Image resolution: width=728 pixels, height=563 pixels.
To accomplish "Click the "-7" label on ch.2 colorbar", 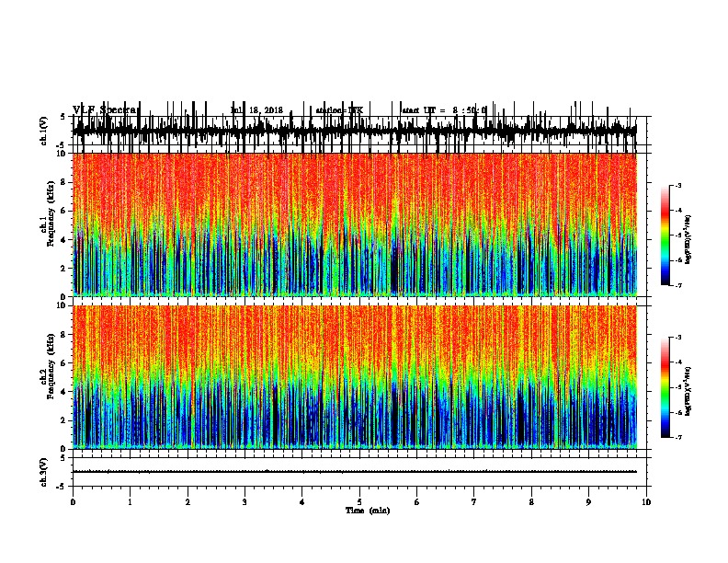I will pyautogui.click(x=678, y=437).
